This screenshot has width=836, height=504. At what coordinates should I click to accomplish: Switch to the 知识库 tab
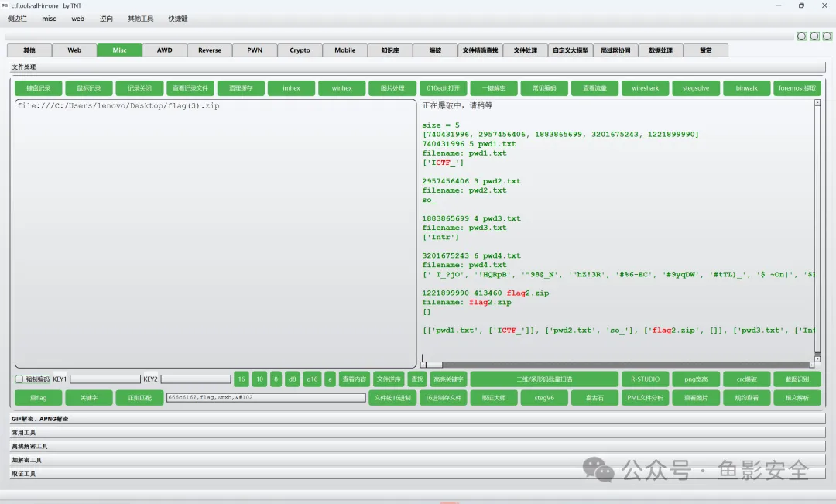point(389,50)
